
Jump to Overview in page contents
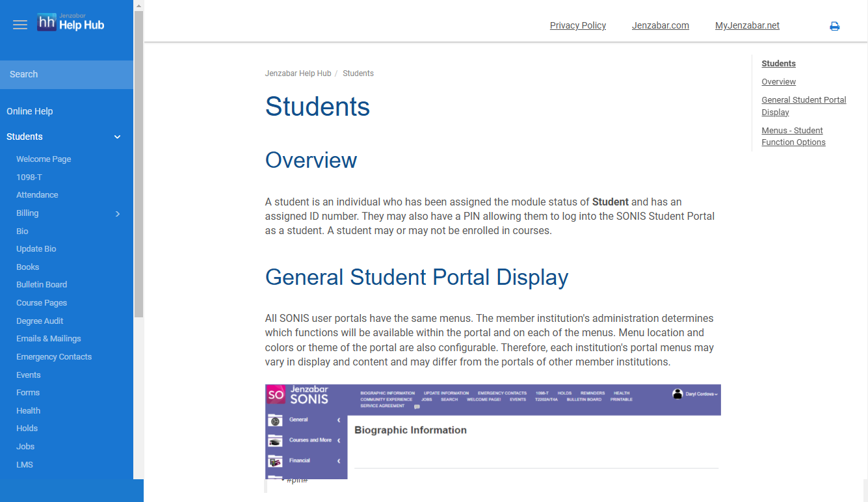click(778, 82)
